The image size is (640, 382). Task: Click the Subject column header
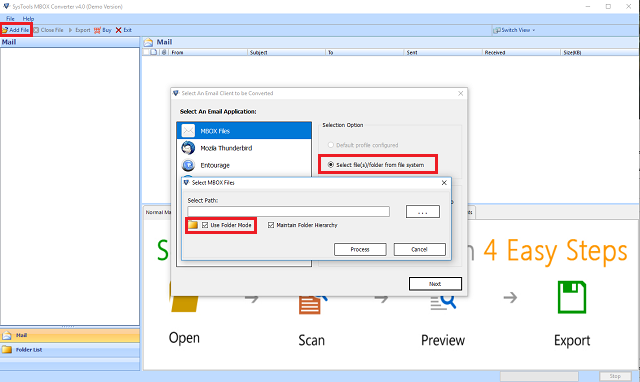[x=286, y=53]
